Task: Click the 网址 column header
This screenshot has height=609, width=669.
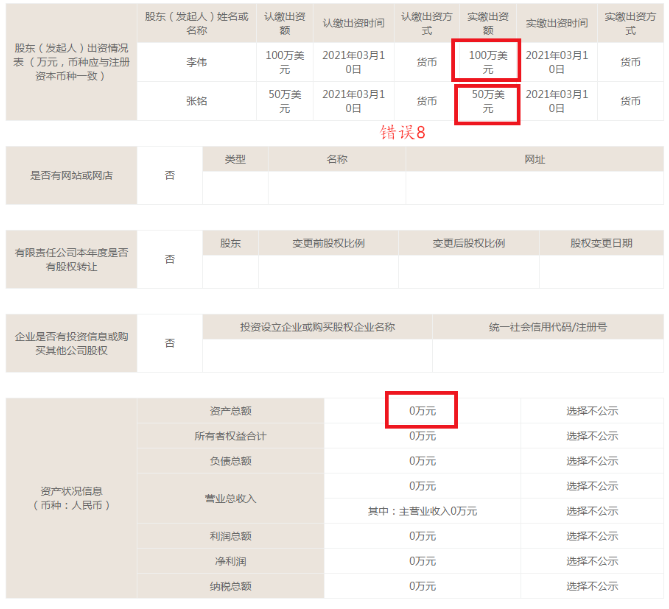Action: [535, 159]
